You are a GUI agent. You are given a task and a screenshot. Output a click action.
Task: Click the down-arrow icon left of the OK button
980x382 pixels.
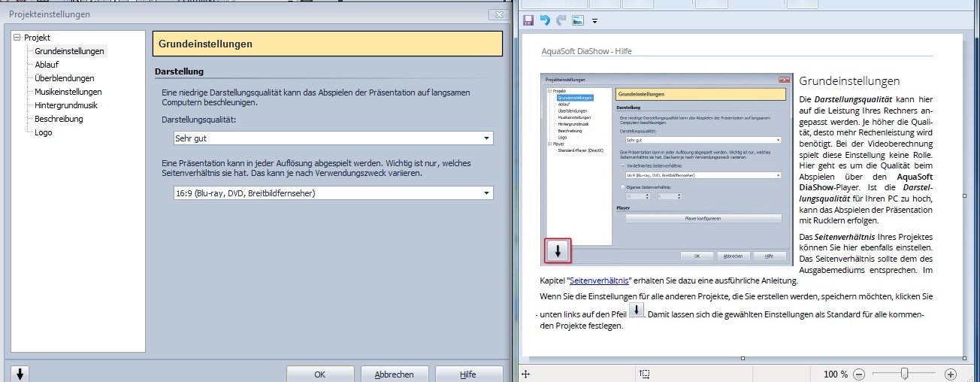pyautogui.click(x=20, y=374)
